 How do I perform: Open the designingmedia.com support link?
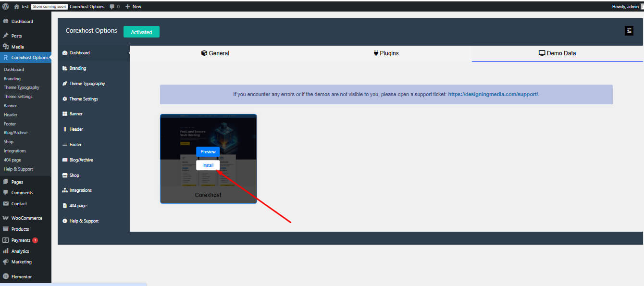pyautogui.click(x=493, y=94)
